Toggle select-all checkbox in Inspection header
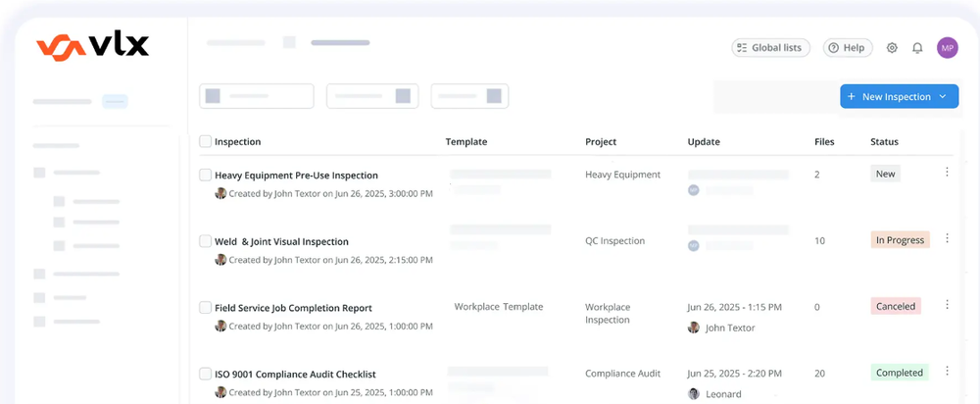Screen dimensions: 980x404 click(205, 141)
